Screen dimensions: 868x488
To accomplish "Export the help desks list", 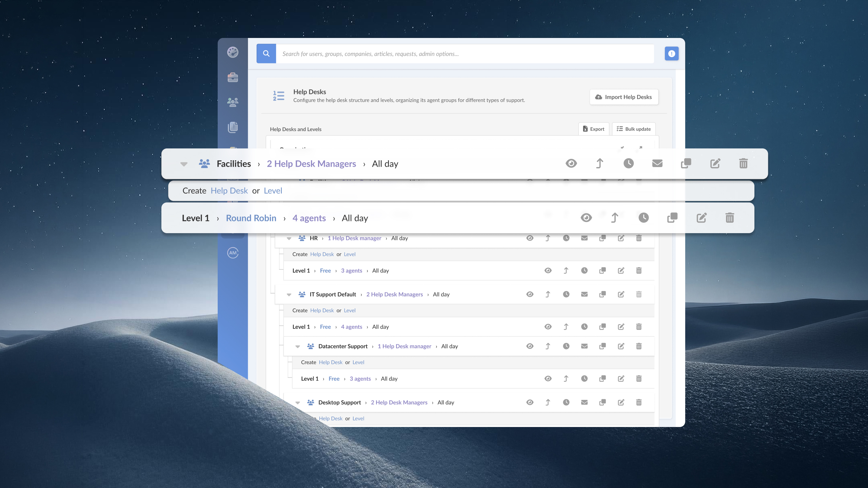I will click(594, 129).
